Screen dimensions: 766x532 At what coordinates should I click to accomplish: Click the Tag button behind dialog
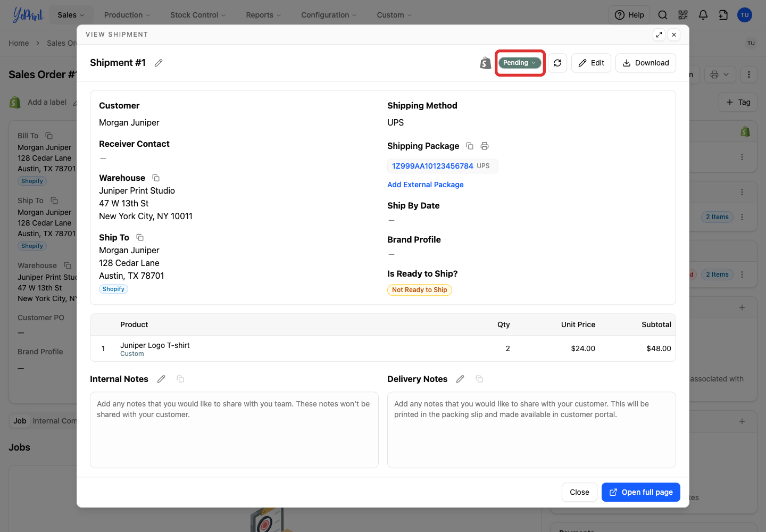pos(738,102)
